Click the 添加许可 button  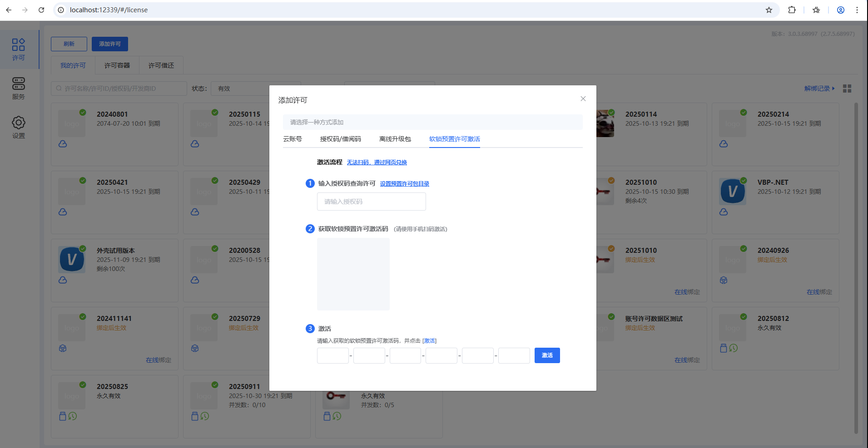(110, 44)
